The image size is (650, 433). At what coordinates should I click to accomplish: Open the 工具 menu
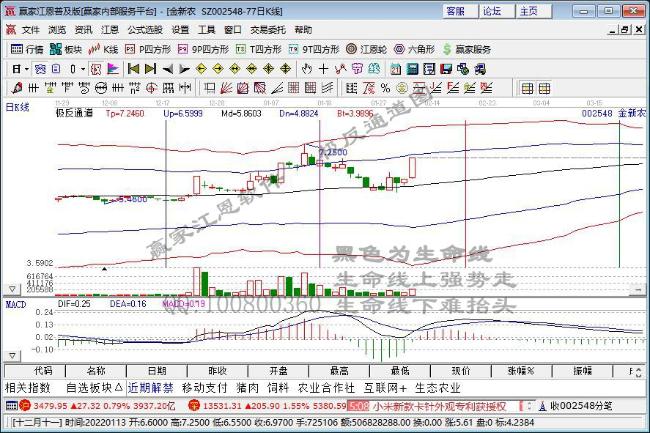pos(206,30)
